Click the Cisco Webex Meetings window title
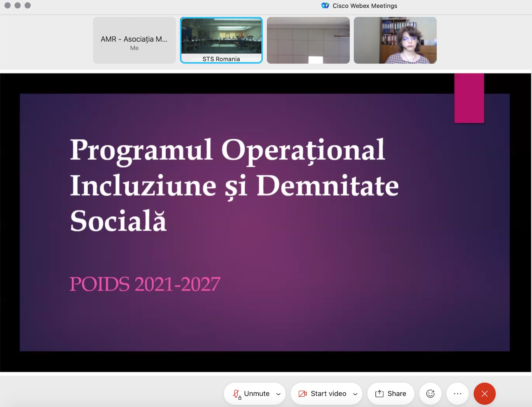The height and width of the screenshot is (407, 532). pyautogui.click(x=365, y=6)
